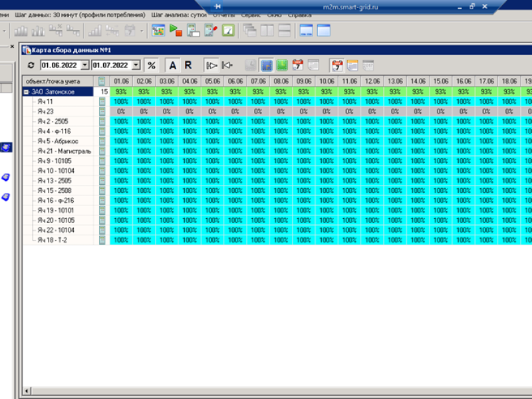Click the 10.06 date column header
This screenshot has width=532, height=399.
pos(327,81)
